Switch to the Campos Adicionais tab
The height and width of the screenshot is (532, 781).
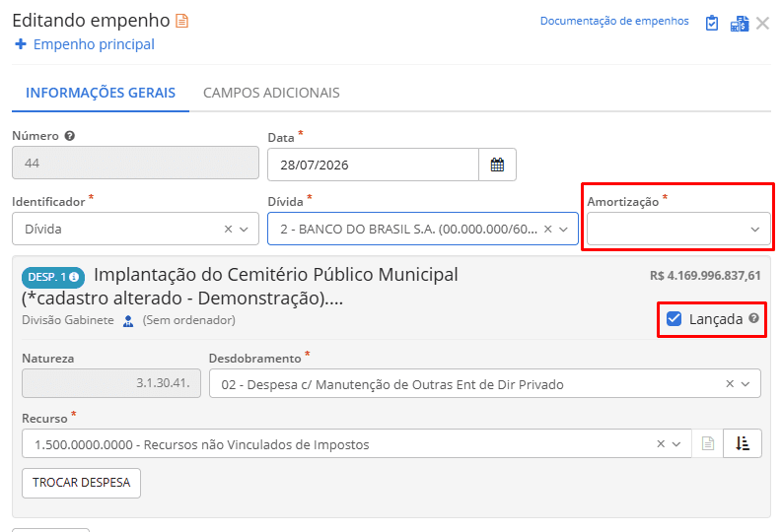coord(271,93)
